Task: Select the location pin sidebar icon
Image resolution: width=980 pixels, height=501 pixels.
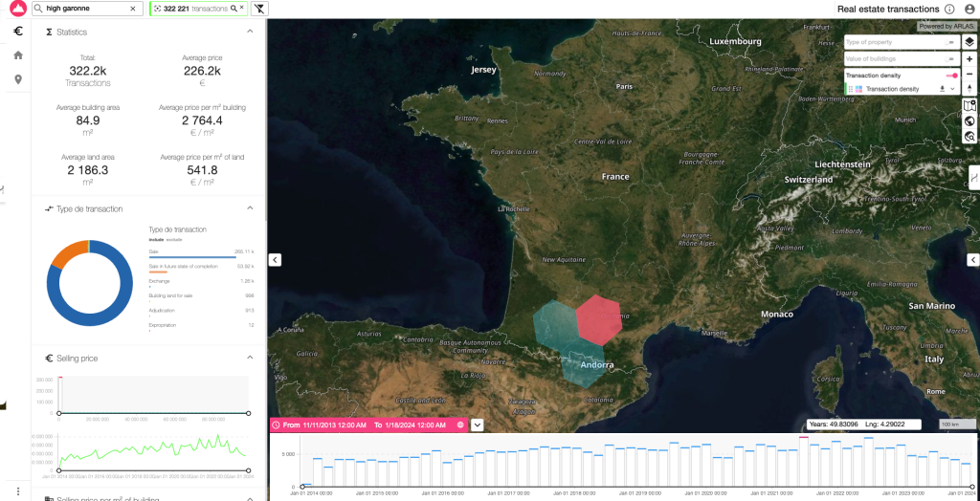Action: point(17,79)
